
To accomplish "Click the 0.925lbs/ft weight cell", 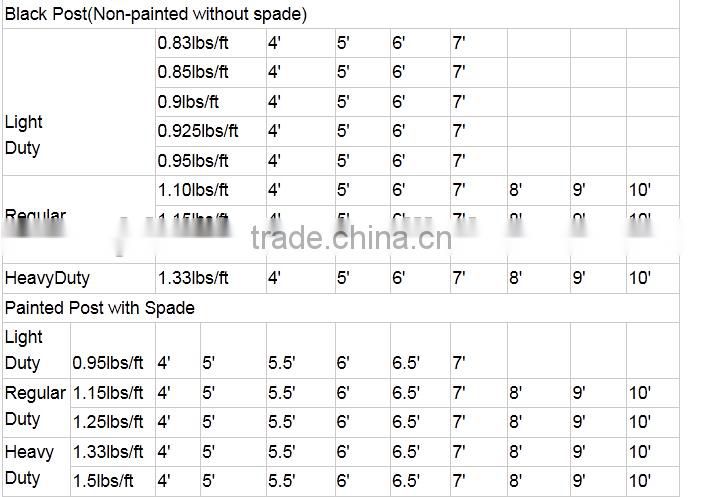I will point(198,130).
